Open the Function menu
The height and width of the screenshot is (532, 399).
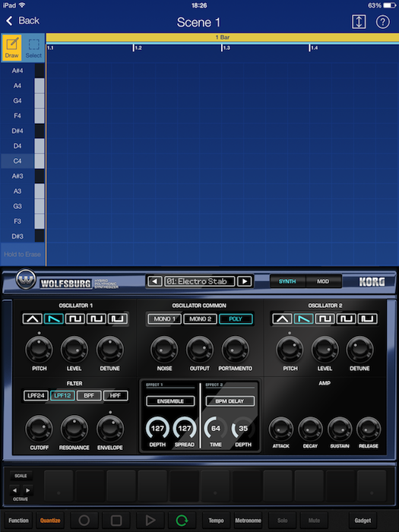pos(18,520)
